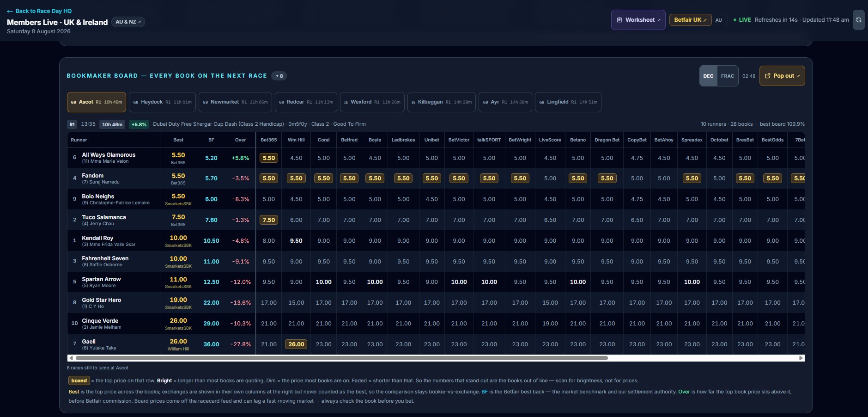Pop out the bookmaker board
Viewport: 868px width, 417px height.
click(x=782, y=76)
